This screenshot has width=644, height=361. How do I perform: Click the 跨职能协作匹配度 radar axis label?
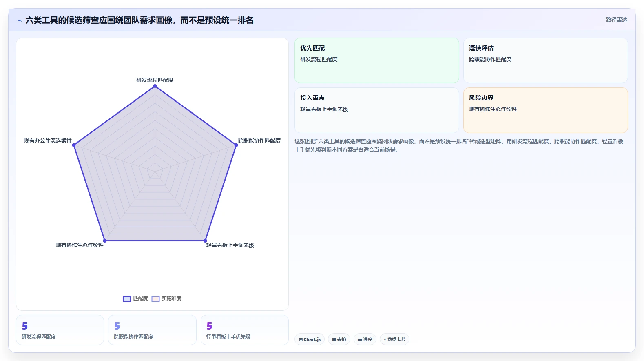tap(259, 140)
